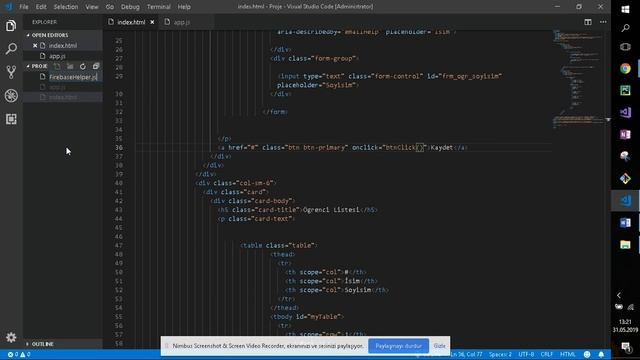Click Paylaşmayı durdur button
This screenshot has width=640, height=360.
pos(398,346)
